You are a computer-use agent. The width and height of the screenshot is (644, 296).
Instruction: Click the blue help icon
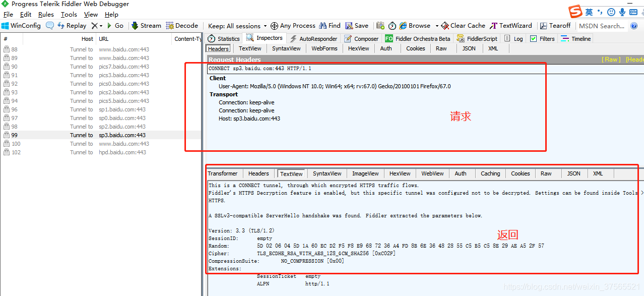coord(634,26)
